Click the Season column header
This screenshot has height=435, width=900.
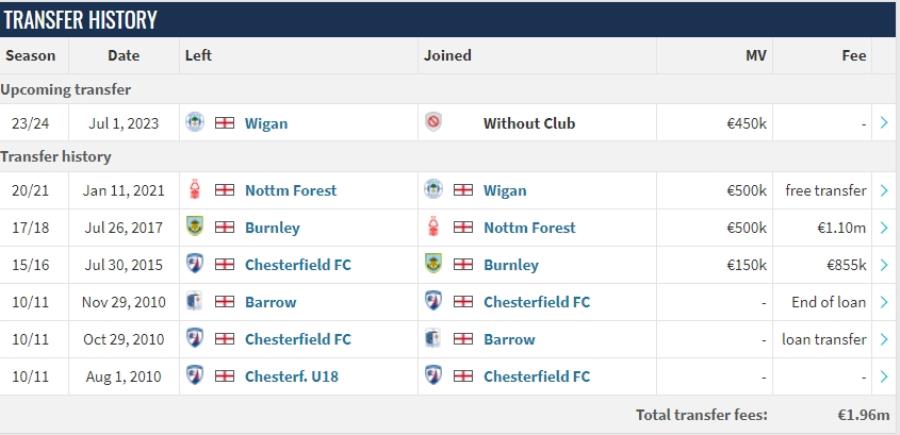click(30, 56)
